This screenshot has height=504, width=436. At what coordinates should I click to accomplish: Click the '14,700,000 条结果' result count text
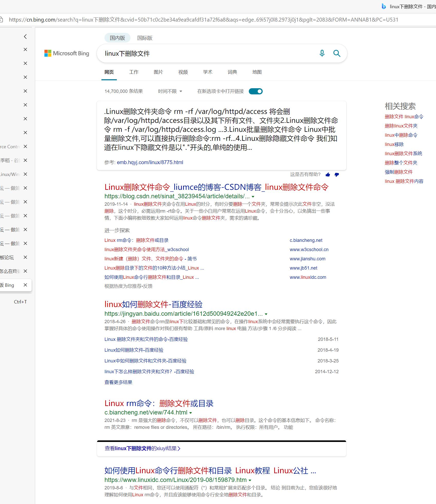pos(124,91)
